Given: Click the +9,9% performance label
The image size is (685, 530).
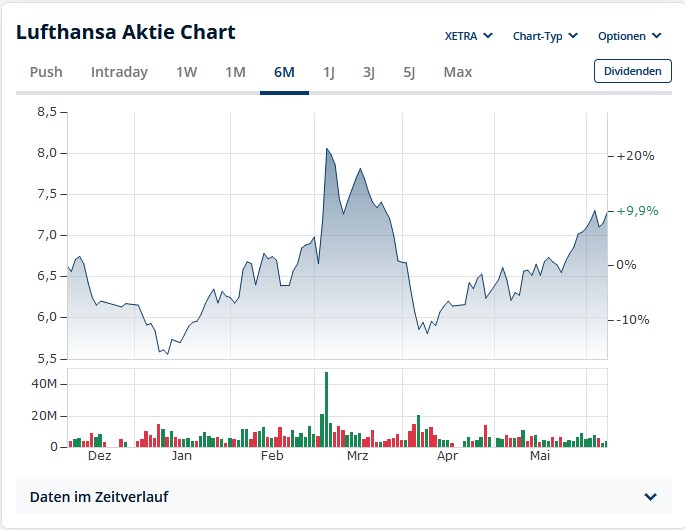Looking at the screenshot, I should tap(637, 211).
